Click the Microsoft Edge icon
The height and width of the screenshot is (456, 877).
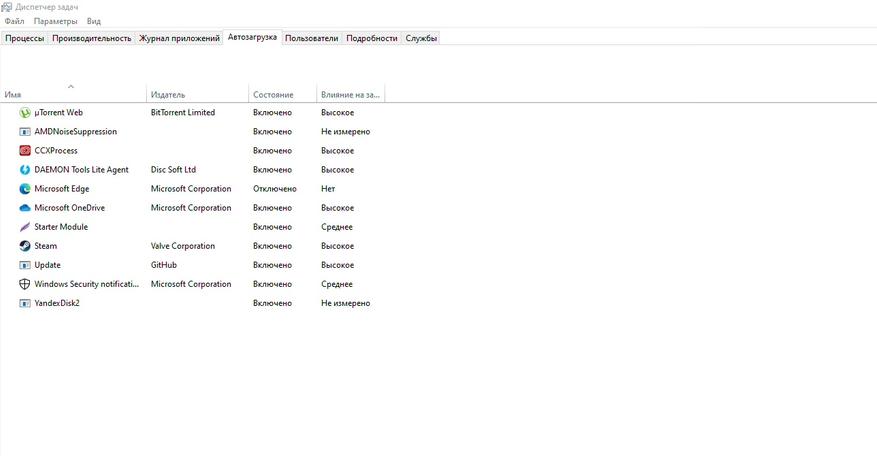pos(25,189)
